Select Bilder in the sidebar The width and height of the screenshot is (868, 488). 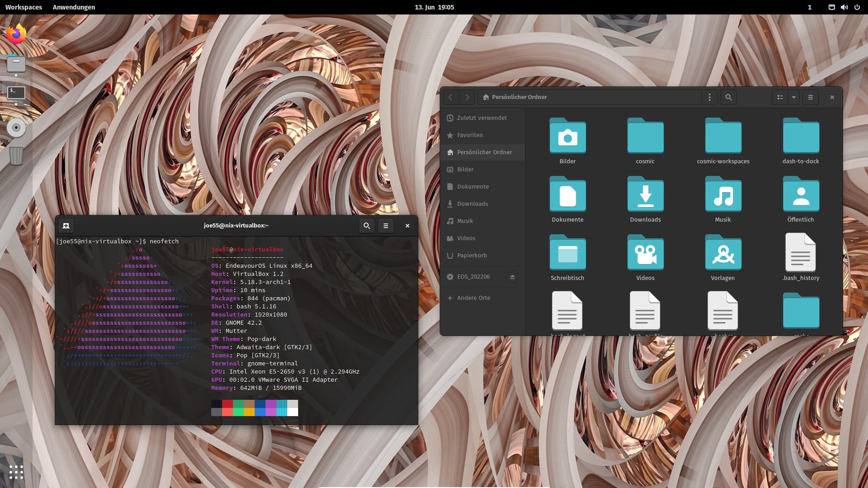pyautogui.click(x=483, y=170)
